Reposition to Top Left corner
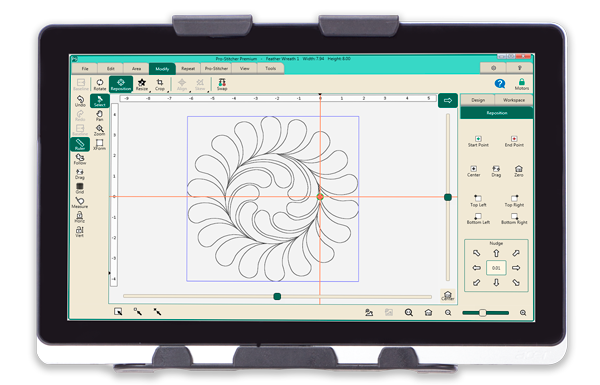The image size is (600, 385). [x=478, y=201]
